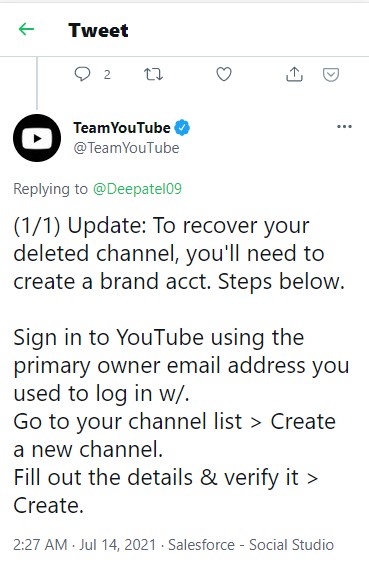Click the blue verified badge
The image size is (369, 570).
click(182, 128)
